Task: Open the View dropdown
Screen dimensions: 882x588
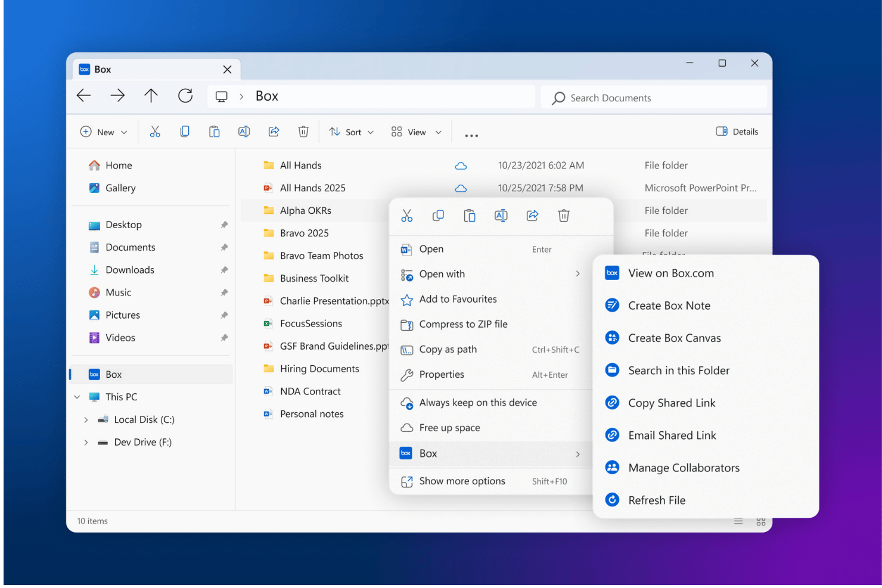Action: coord(417,132)
